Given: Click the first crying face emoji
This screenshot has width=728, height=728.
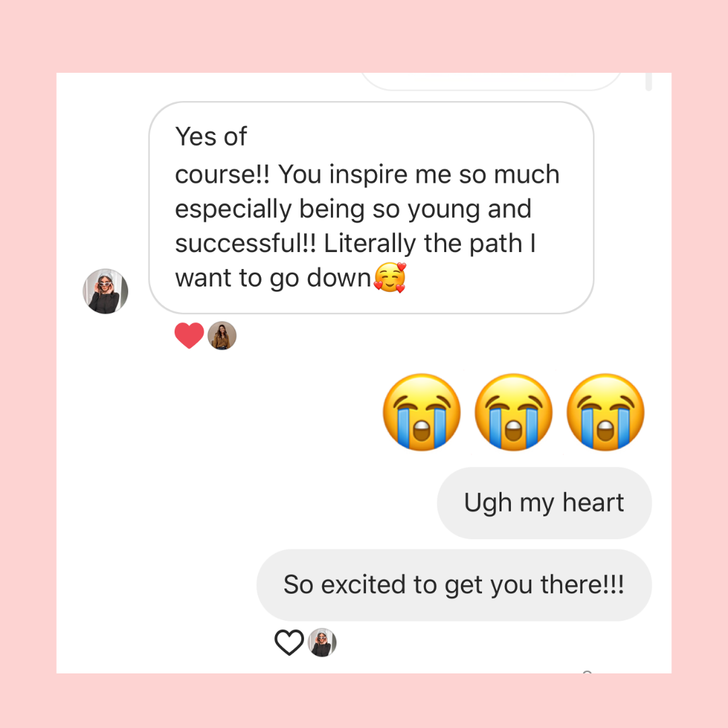Looking at the screenshot, I should pos(421,412).
